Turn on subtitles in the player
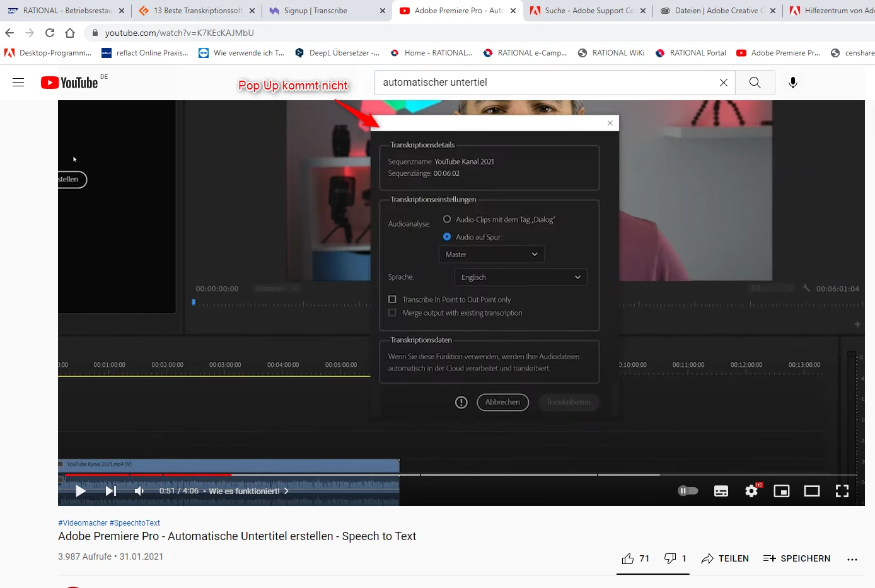This screenshot has width=875, height=588. click(x=721, y=491)
